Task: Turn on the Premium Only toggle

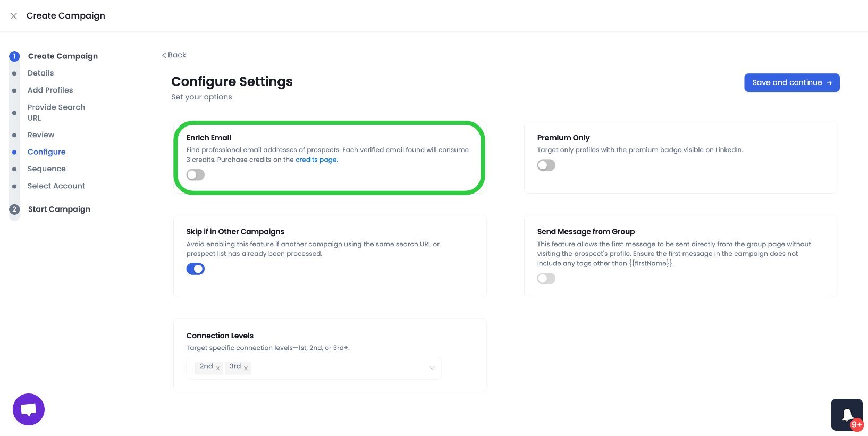Action: pyautogui.click(x=546, y=165)
